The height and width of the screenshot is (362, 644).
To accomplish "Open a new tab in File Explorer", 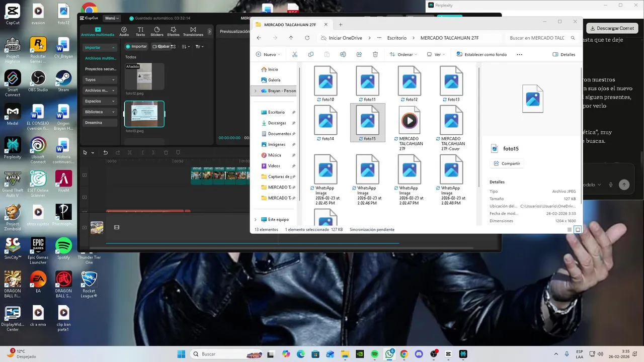I will point(341,24).
